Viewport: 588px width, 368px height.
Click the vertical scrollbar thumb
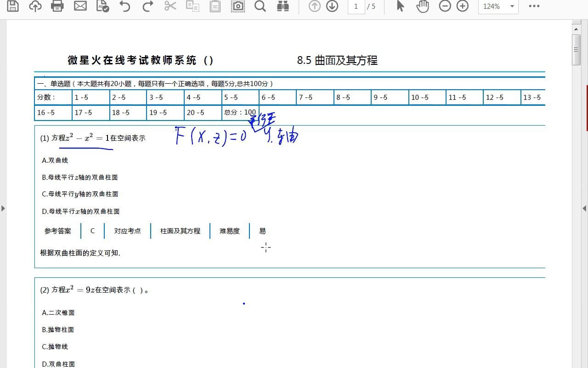pos(577,50)
